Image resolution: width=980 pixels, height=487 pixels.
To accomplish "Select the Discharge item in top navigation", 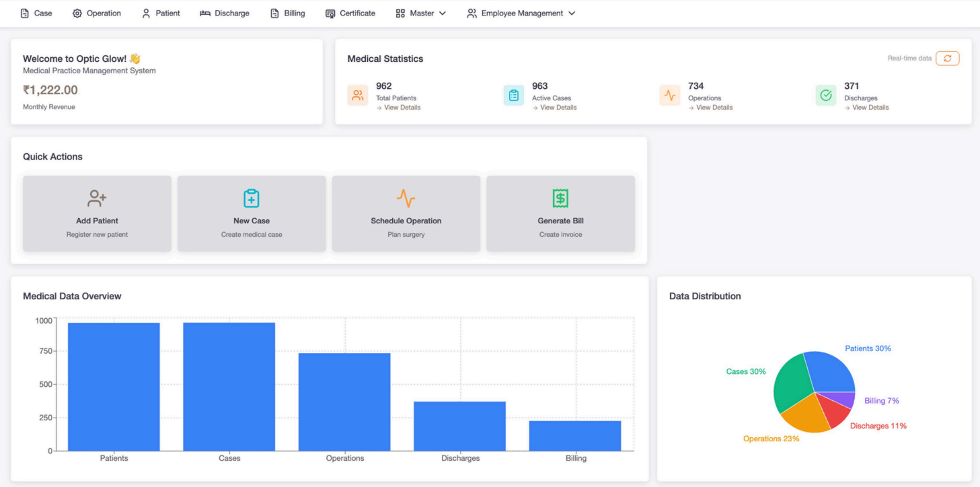I will tap(225, 13).
